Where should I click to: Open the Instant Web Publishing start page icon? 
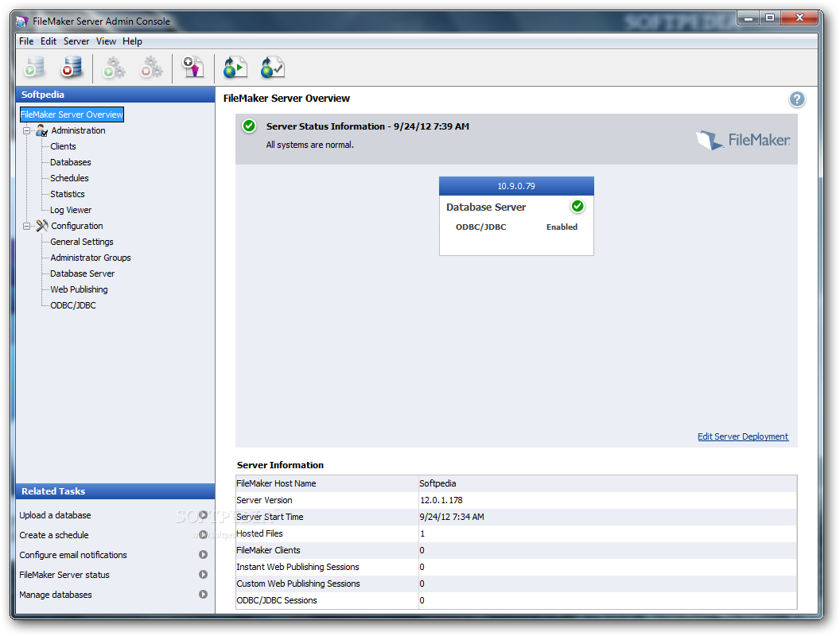coord(235,68)
